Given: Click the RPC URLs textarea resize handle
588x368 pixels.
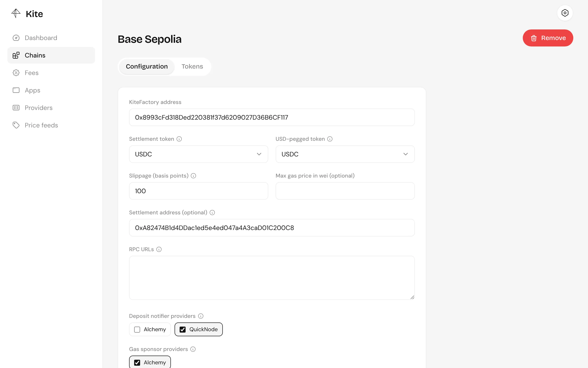Looking at the screenshot, I should 412,297.
